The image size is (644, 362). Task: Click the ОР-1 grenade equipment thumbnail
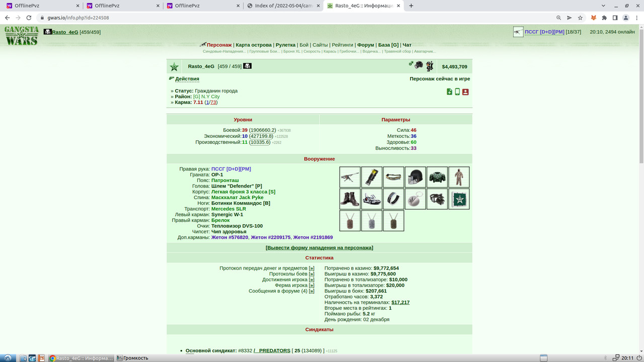pyautogui.click(x=372, y=177)
